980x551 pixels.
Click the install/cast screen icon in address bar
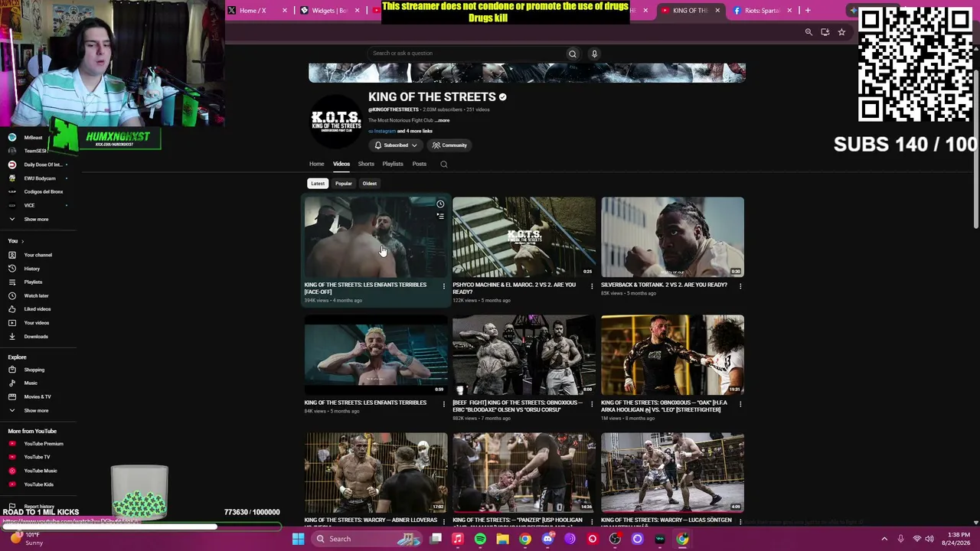(x=825, y=32)
